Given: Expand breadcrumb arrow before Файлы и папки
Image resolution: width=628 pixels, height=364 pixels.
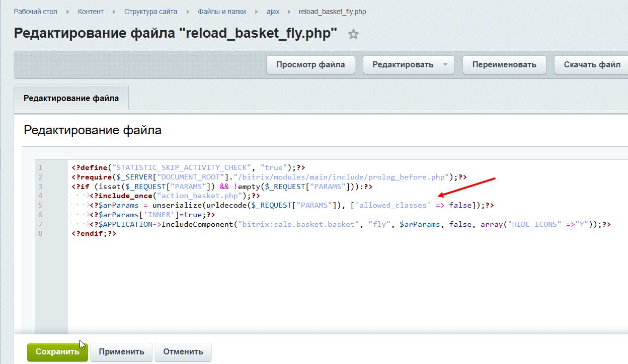Looking at the screenshot, I should [x=188, y=12].
